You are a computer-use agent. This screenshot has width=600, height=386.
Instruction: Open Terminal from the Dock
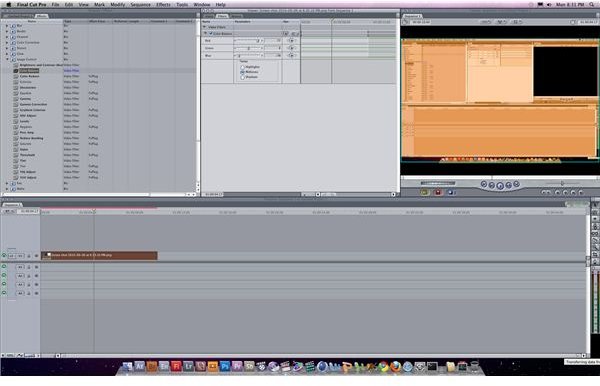coord(432,366)
